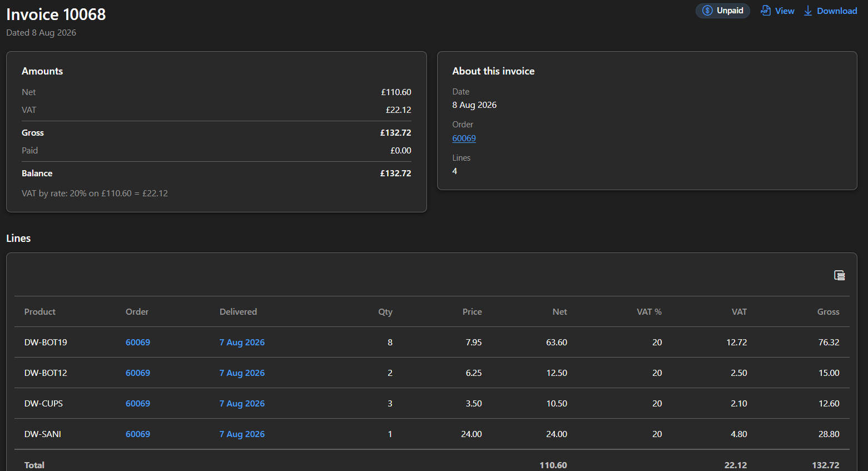Click the Qty column header

pos(385,311)
